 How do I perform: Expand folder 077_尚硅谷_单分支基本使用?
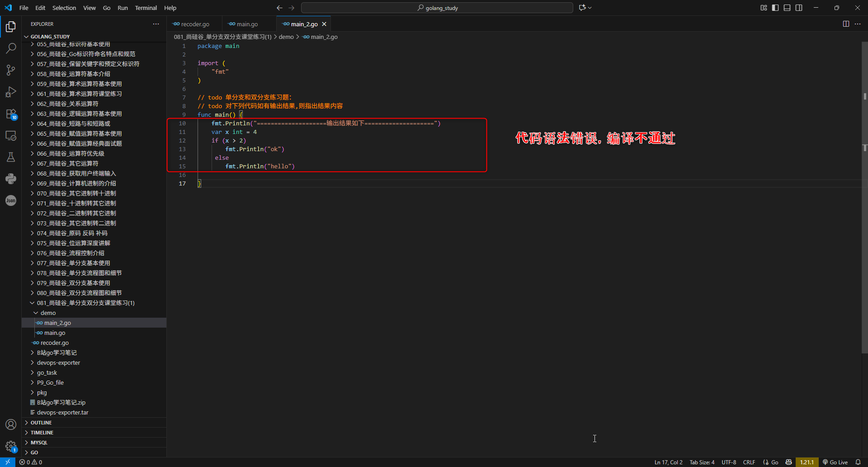[x=94, y=263]
